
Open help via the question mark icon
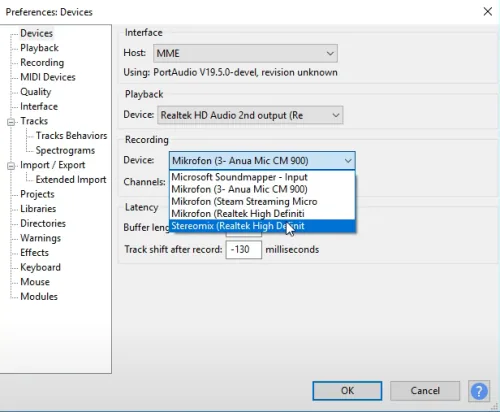[479, 391]
